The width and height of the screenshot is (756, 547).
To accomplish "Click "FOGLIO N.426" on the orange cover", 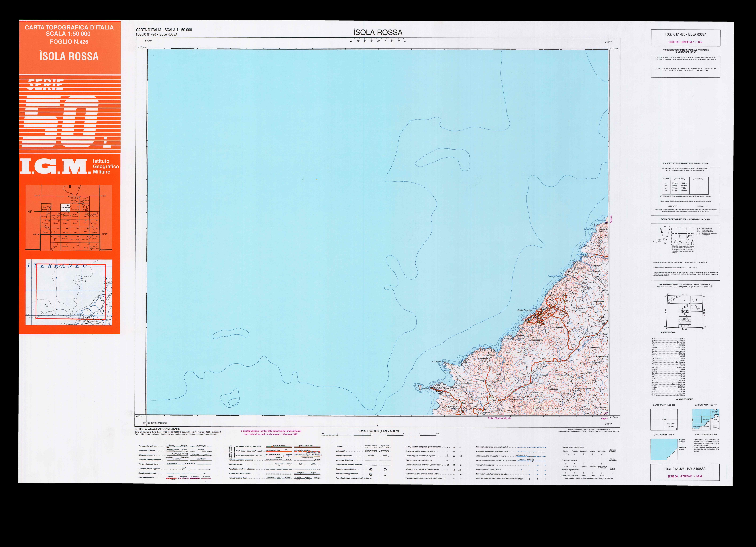I will click(x=69, y=42).
